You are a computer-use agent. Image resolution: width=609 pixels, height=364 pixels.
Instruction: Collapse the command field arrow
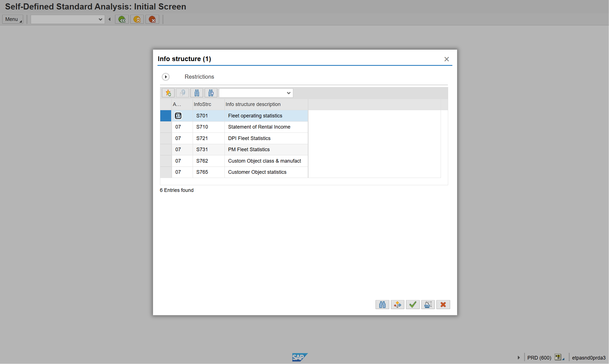pos(110,19)
